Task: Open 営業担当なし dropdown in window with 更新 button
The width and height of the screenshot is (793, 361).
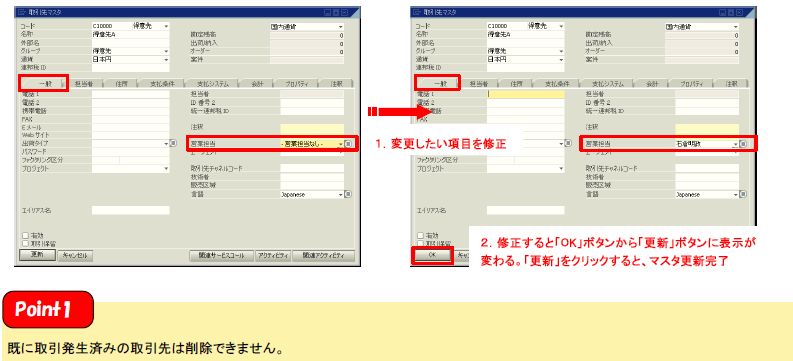Action: [x=341, y=144]
